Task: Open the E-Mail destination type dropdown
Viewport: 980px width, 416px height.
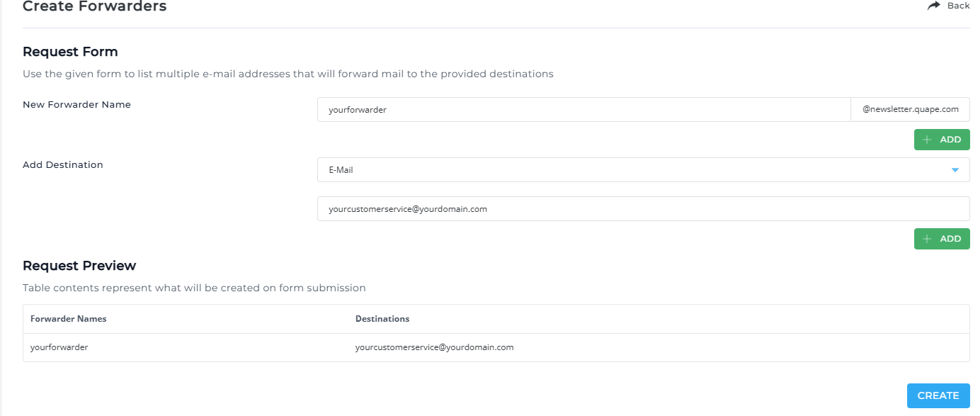Action: (644, 170)
